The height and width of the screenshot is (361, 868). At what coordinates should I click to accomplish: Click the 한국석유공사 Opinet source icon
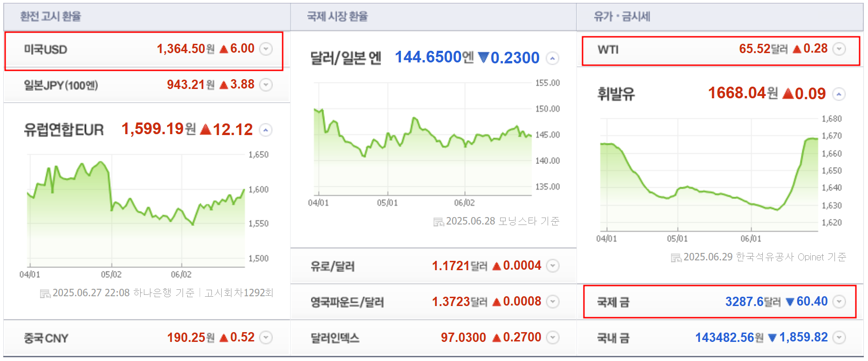(x=676, y=258)
